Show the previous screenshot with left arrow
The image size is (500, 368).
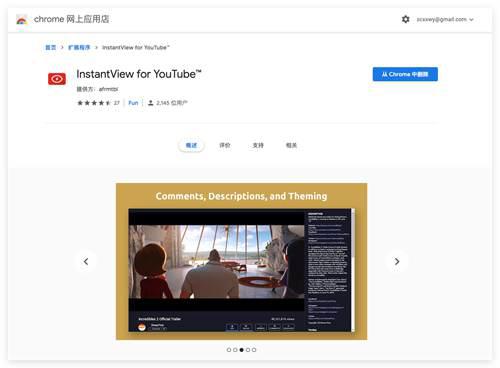(86, 261)
